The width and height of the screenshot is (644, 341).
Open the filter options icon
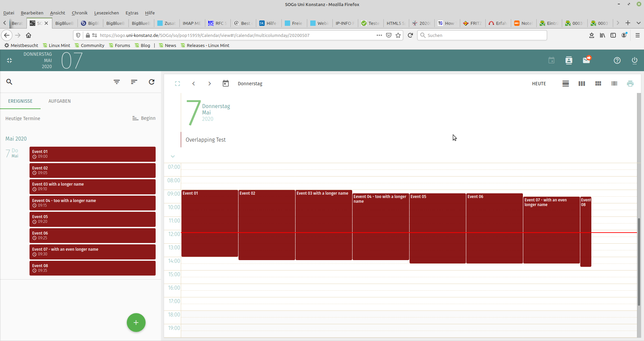click(117, 82)
